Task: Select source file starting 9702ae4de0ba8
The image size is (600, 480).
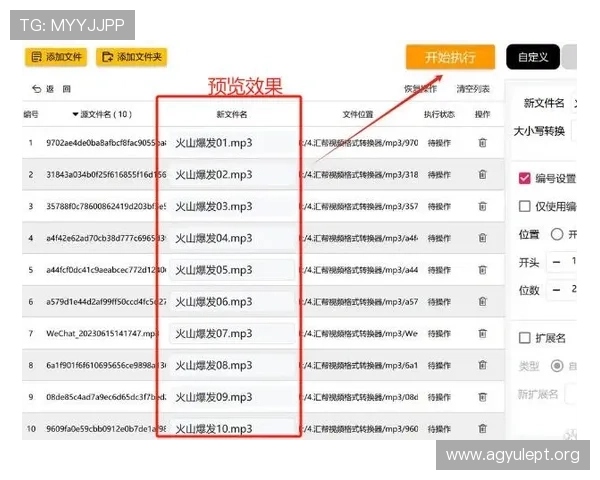Action: [x=106, y=143]
